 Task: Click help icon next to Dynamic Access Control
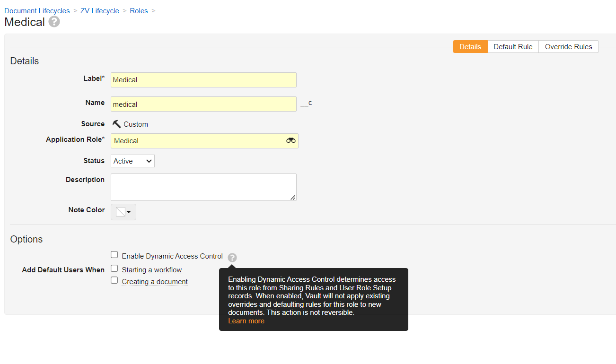232,258
